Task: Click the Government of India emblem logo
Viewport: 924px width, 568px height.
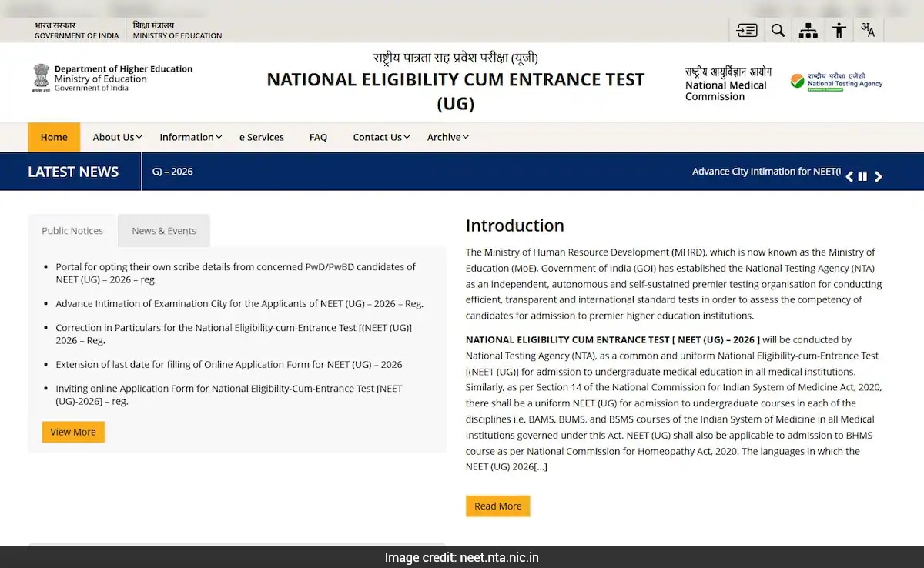Action: click(41, 78)
